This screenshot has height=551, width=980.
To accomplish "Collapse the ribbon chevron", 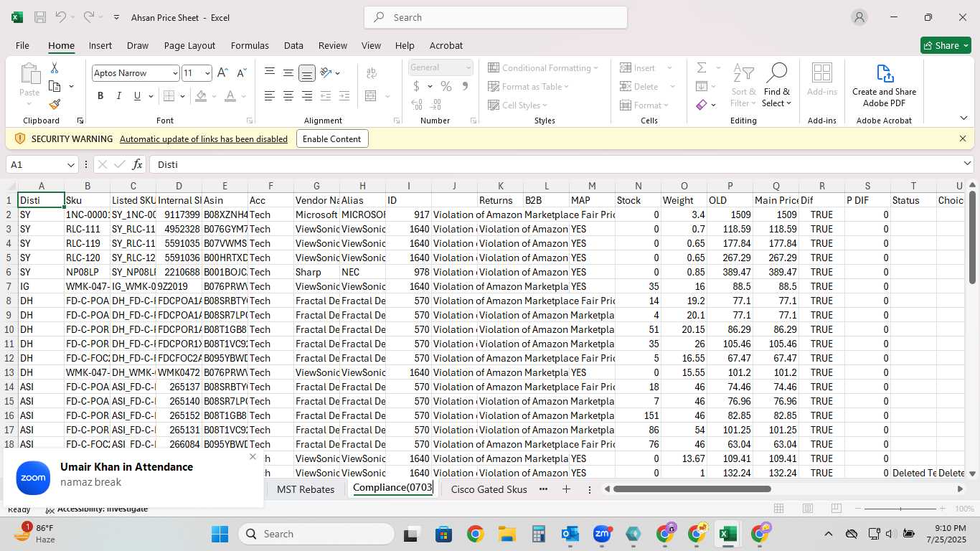I will 963,118.
